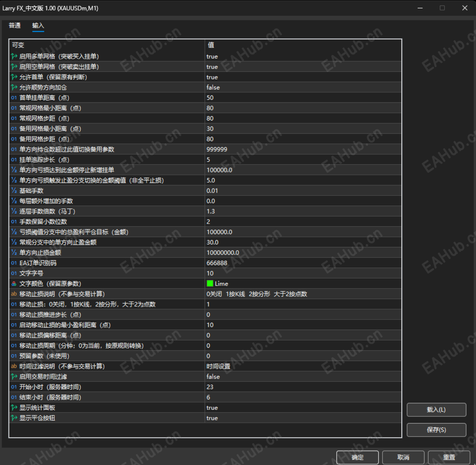Select the 预留参数 (未使用) row
Viewport: 476px width, 465px height.
point(205,356)
